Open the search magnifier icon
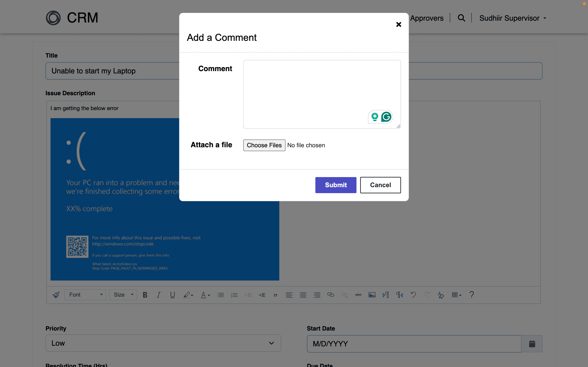 click(461, 18)
